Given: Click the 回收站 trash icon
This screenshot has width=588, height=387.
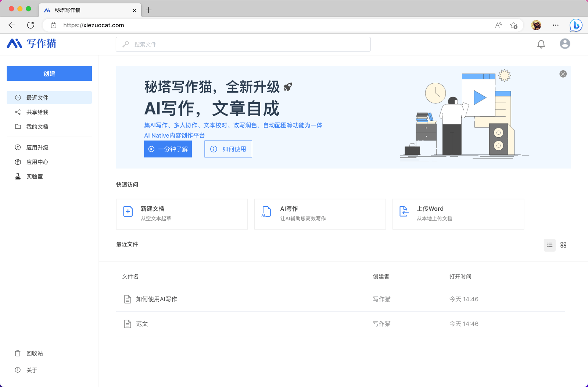Looking at the screenshot, I should click(x=18, y=353).
